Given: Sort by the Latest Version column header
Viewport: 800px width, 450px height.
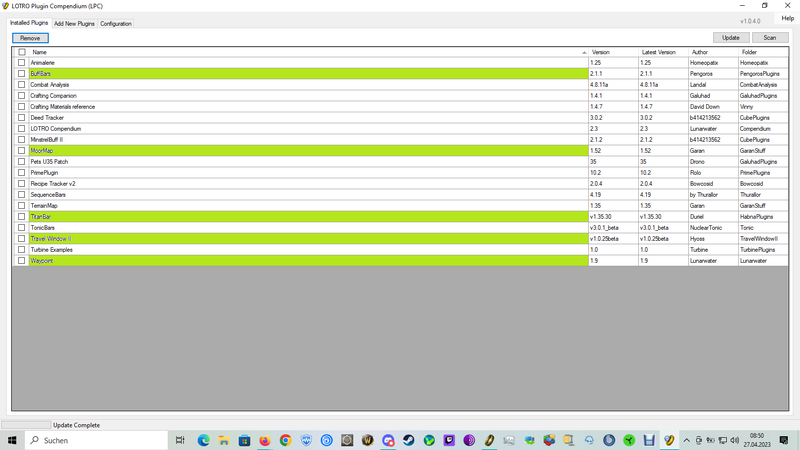Looking at the screenshot, I should 663,52.
